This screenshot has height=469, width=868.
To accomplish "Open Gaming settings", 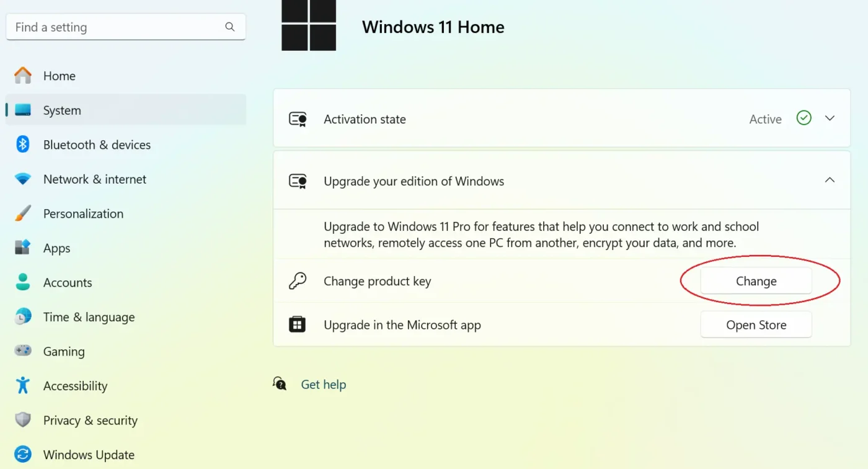I will (x=126, y=351).
